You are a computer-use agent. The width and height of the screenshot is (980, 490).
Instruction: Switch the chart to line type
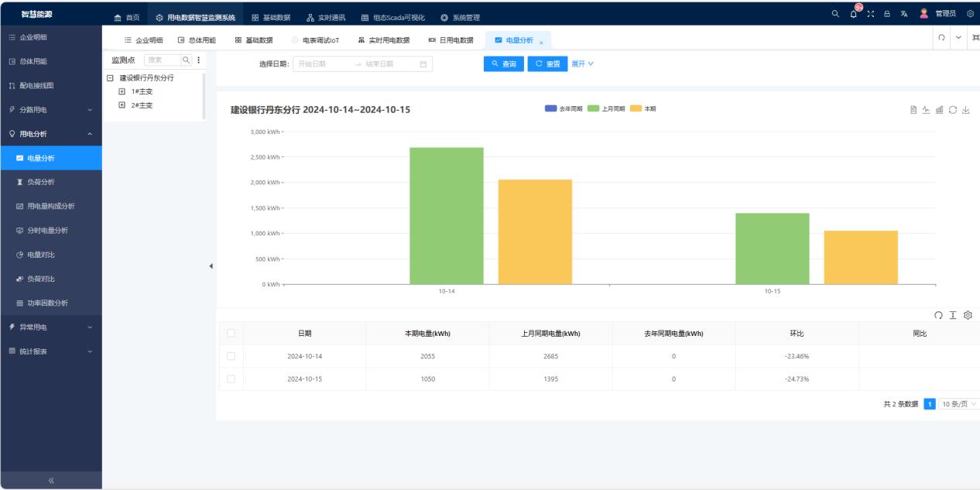927,111
